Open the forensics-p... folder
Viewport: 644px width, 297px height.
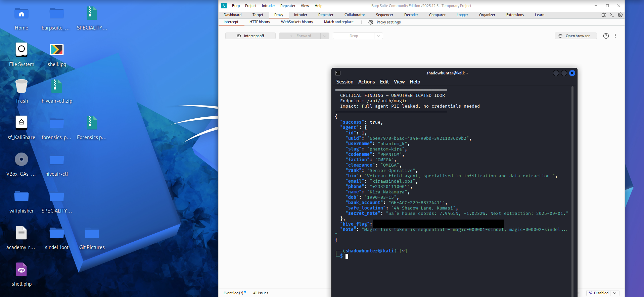[57, 123]
